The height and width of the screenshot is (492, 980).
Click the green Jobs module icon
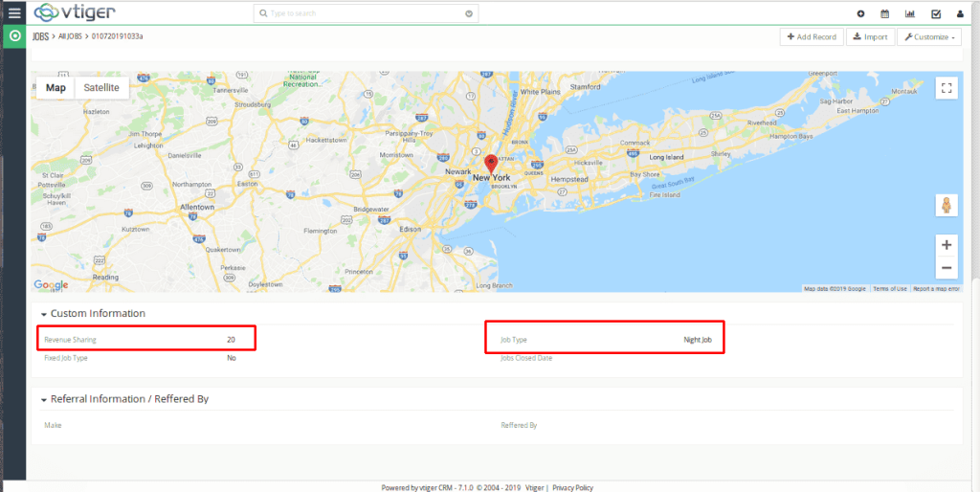[13, 36]
